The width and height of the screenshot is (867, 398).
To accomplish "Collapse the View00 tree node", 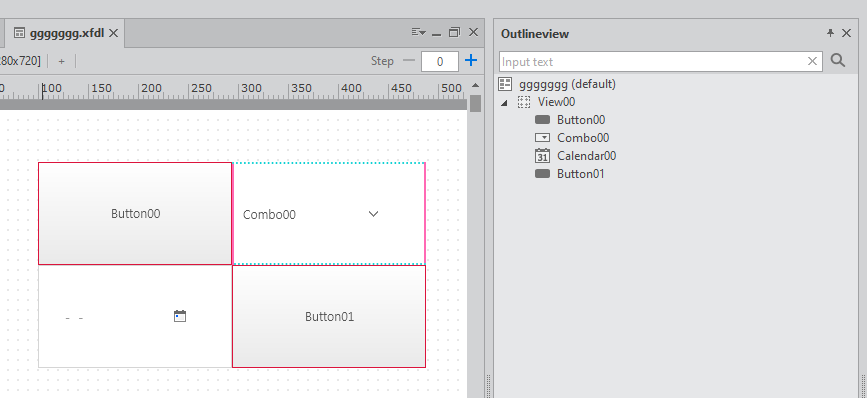I will pyautogui.click(x=504, y=102).
